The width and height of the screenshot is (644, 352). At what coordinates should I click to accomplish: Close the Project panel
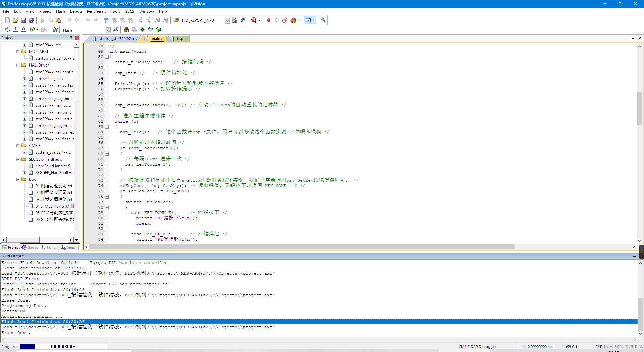coord(77,38)
